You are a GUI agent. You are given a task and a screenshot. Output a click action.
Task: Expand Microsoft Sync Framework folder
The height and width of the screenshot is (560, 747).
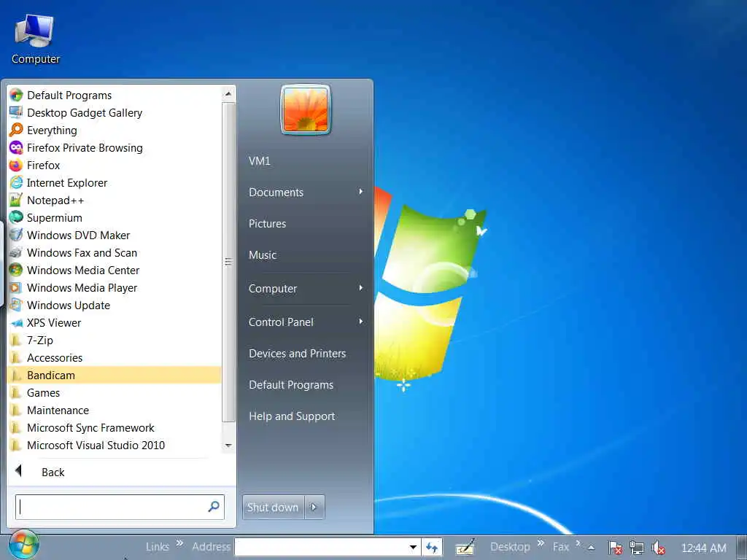[x=115, y=427]
